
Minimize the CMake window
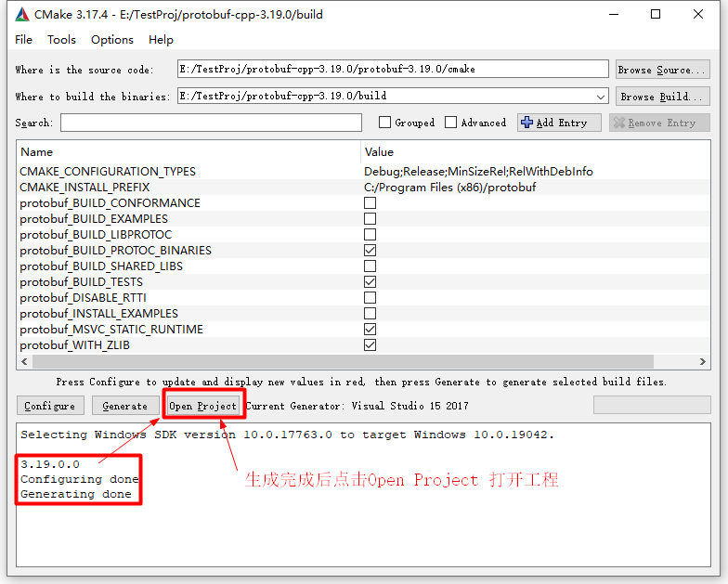[614, 15]
